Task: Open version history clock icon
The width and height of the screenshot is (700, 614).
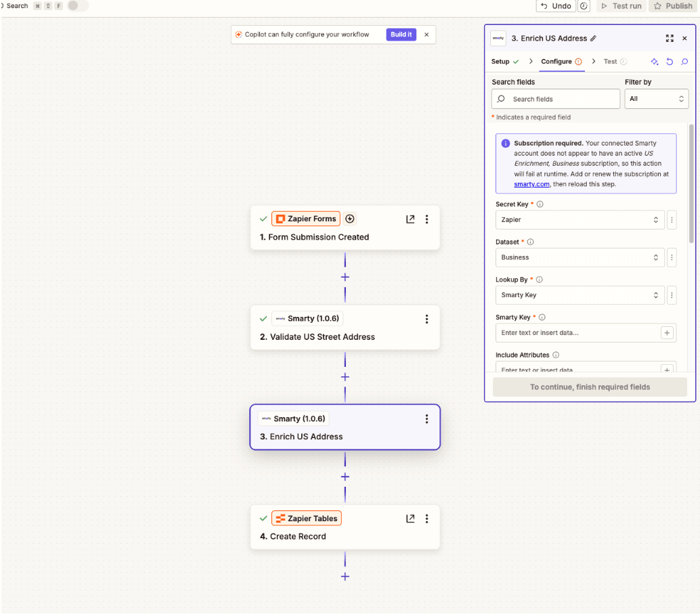Action: (x=584, y=6)
